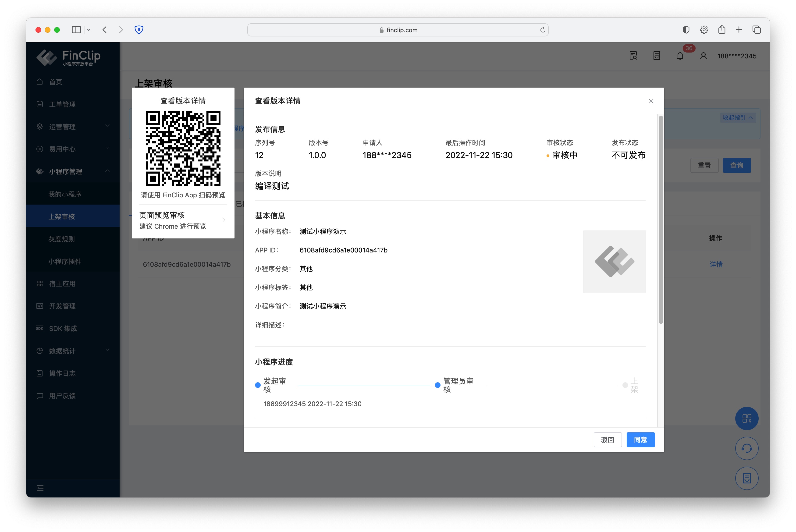This screenshot has width=796, height=532.
Task: Click the 驳回 reject button
Action: click(x=607, y=440)
